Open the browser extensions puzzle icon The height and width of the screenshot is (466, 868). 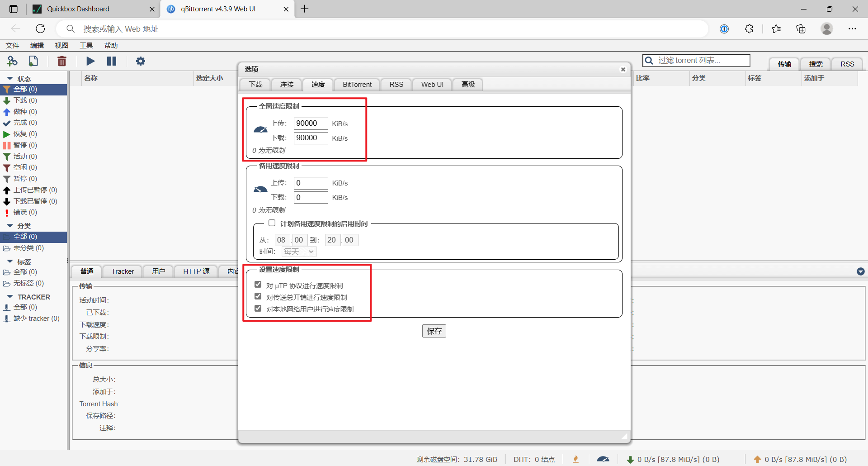tap(749, 29)
